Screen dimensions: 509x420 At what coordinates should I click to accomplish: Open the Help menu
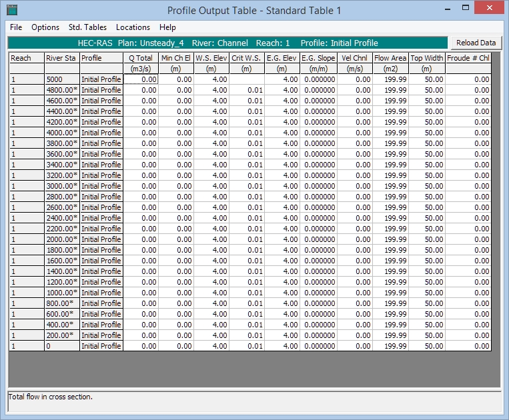pyautogui.click(x=167, y=27)
